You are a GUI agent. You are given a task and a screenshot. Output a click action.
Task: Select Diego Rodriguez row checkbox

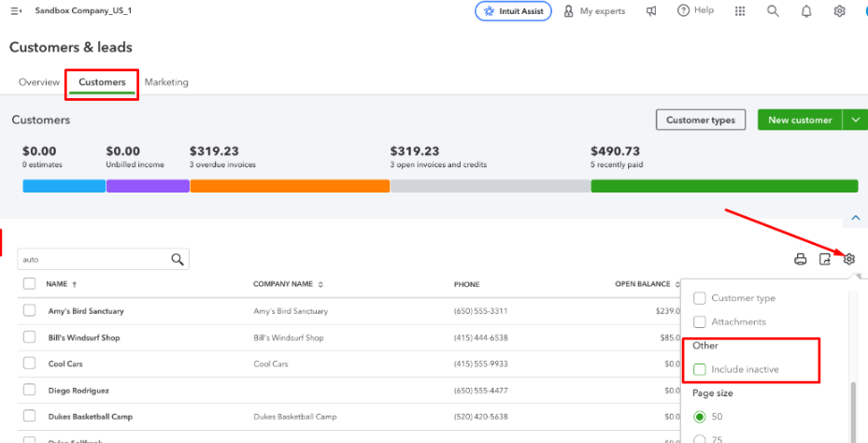pos(29,390)
